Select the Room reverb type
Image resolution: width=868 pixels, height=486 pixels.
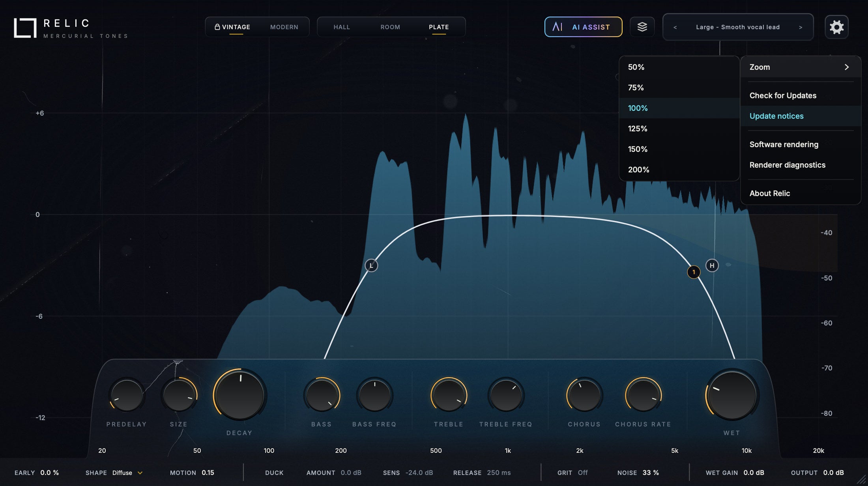coord(390,27)
